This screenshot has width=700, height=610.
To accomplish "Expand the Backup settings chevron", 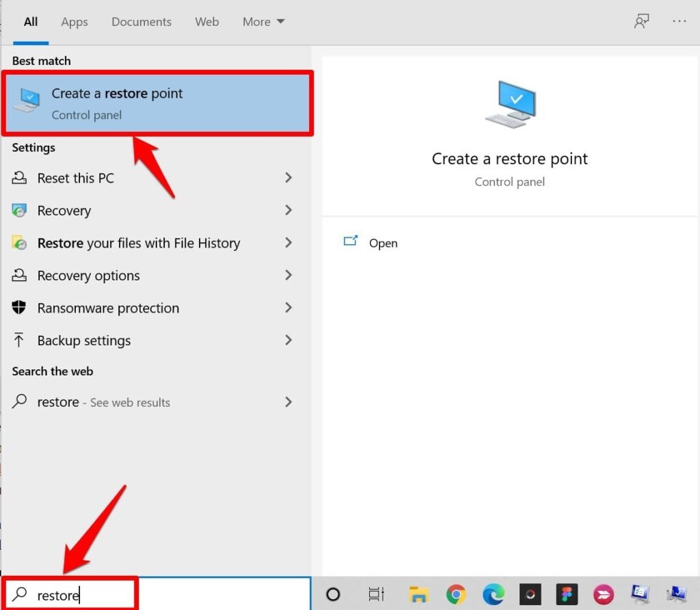I will click(x=288, y=340).
